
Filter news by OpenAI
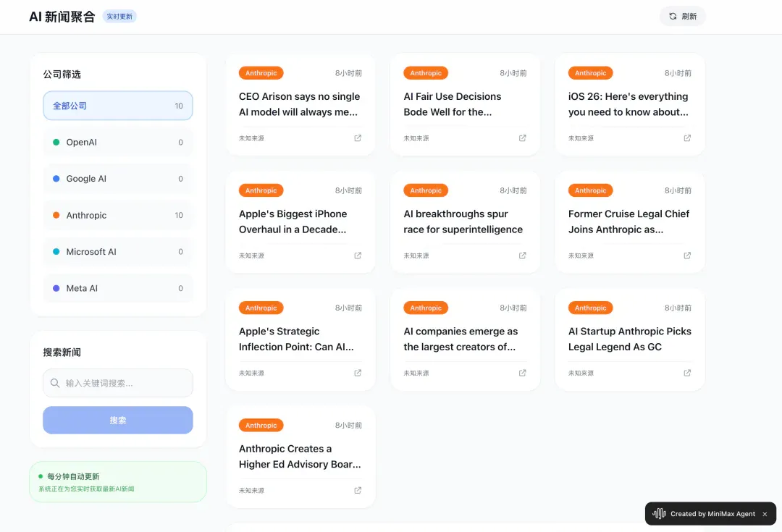(118, 142)
